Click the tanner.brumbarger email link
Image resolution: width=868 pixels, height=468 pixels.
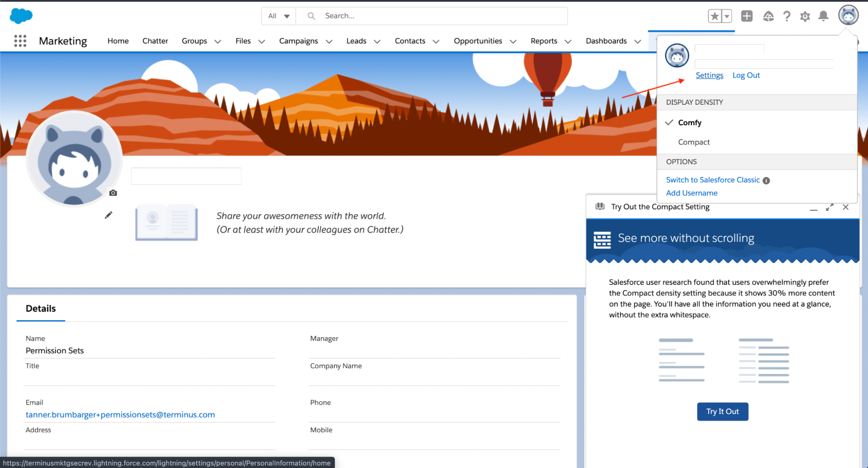[x=120, y=415]
